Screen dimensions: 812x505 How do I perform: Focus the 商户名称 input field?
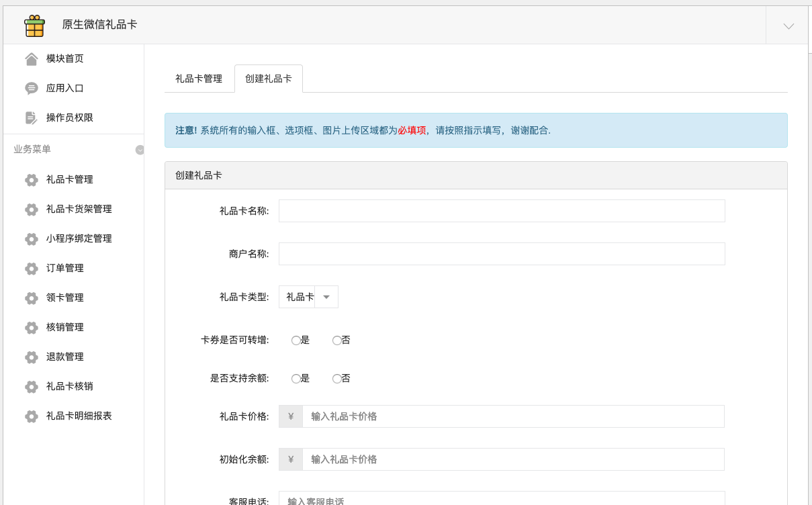point(502,254)
